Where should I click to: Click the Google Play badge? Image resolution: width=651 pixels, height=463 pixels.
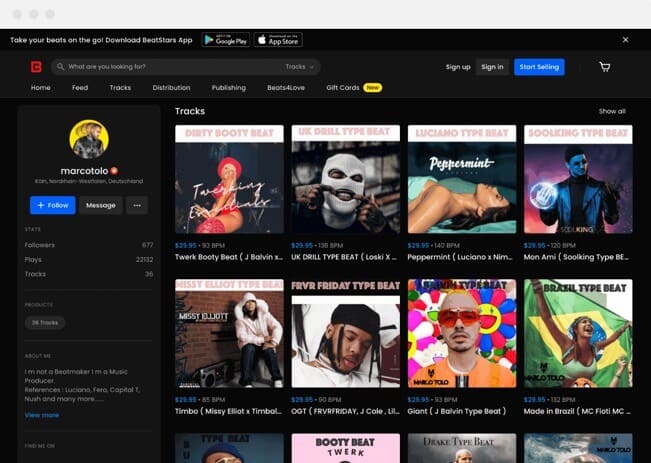coord(224,40)
